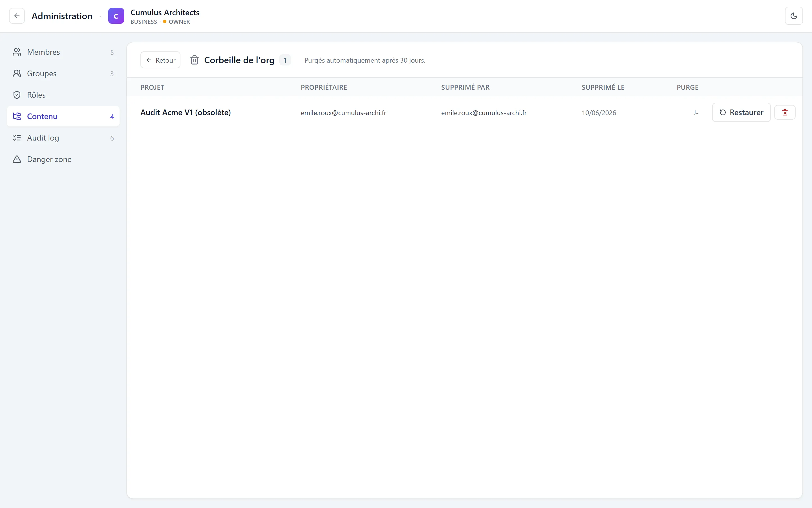Go to the Danger zone section
This screenshot has height=508, width=812.
(x=63, y=159)
